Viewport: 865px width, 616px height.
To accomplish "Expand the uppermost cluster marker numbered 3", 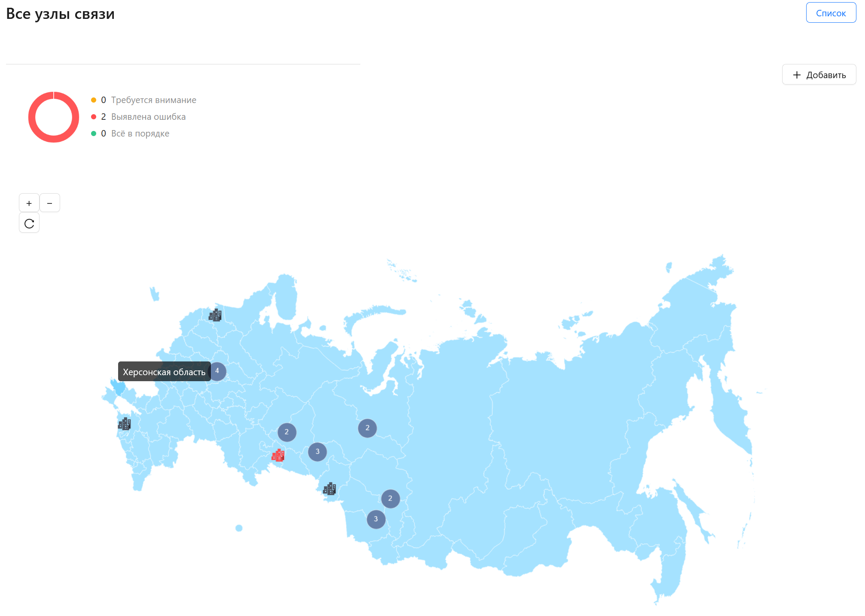I will (317, 452).
